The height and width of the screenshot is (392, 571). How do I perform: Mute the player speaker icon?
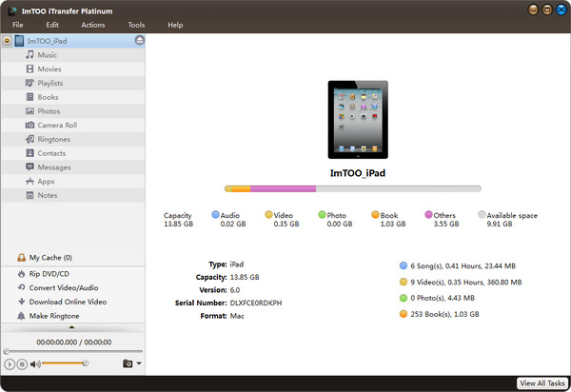(x=35, y=364)
